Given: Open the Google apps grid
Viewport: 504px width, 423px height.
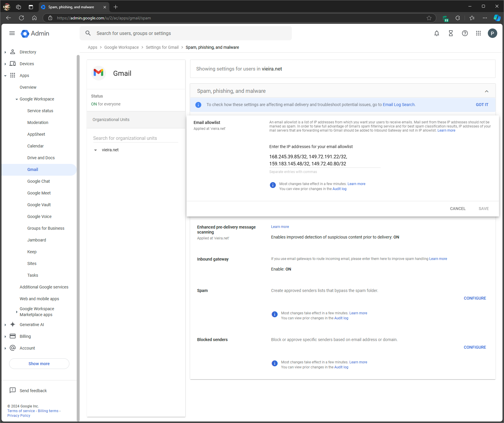Looking at the screenshot, I should (x=478, y=33).
